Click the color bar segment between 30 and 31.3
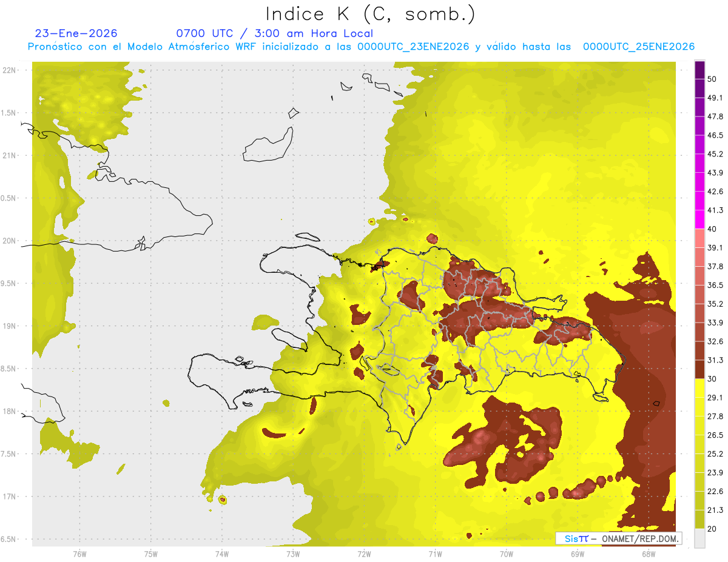The height and width of the screenshot is (562, 728). coord(699,370)
